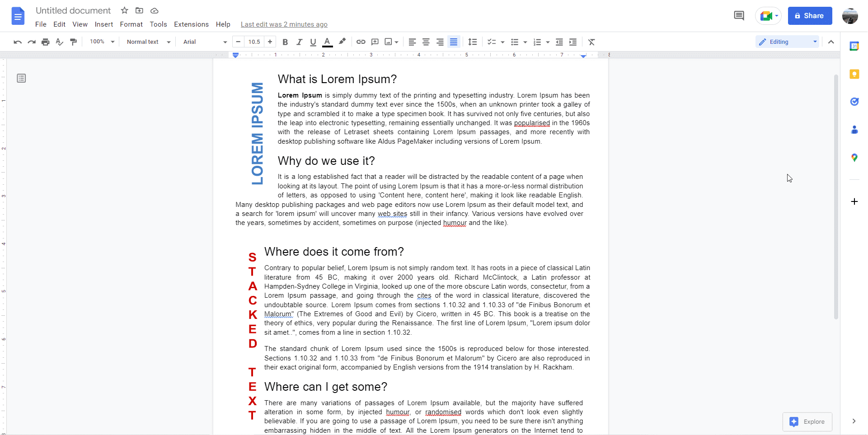Toggle underline formatting
Screen dimensions: 868x435
pos(313,42)
